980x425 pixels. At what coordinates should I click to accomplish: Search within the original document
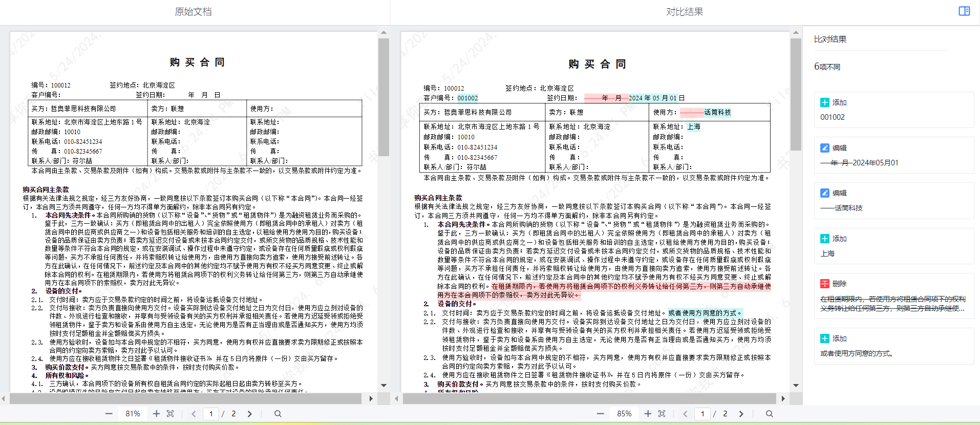coord(278,414)
